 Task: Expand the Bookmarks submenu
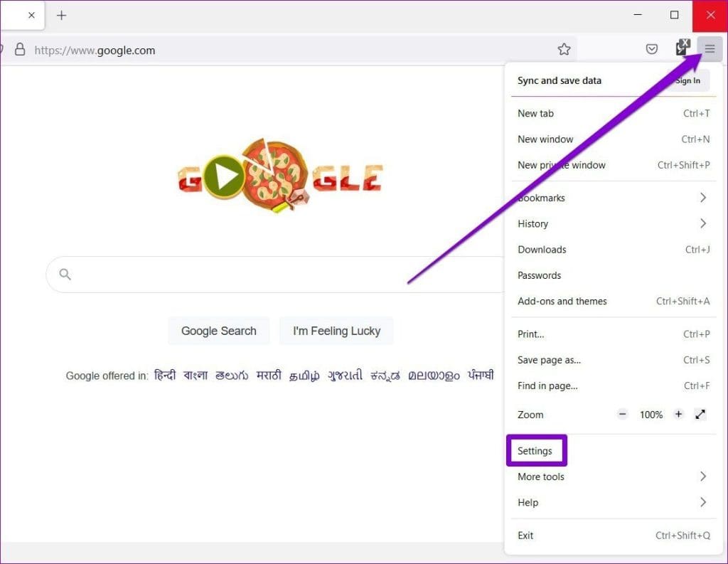pyautogui.click(x=702, y=198)
